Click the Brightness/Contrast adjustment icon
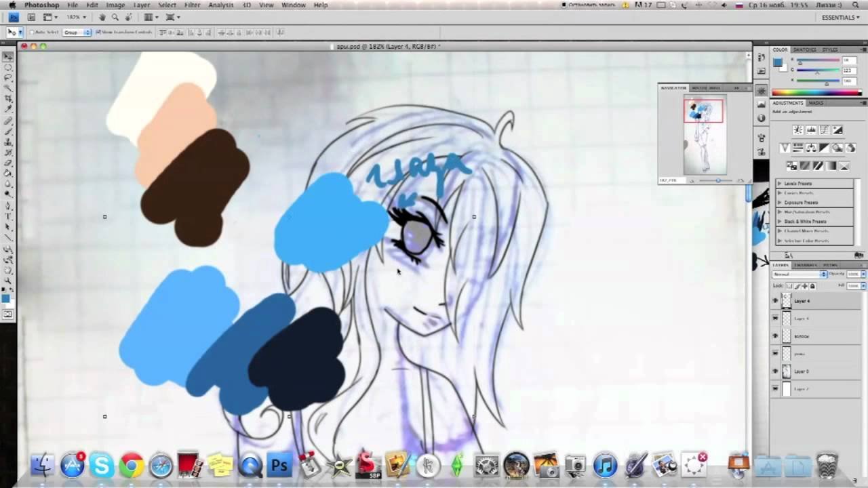868x488 pixels. [798, 130]
